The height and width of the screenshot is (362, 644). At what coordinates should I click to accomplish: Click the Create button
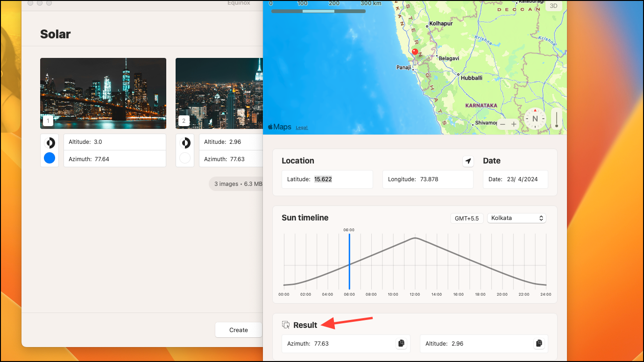pos(239,330)
